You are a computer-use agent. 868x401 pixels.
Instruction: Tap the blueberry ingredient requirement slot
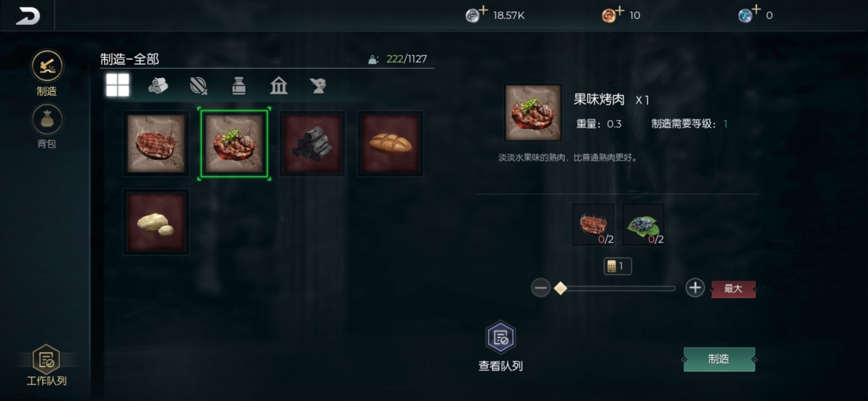tap(643, 225)
